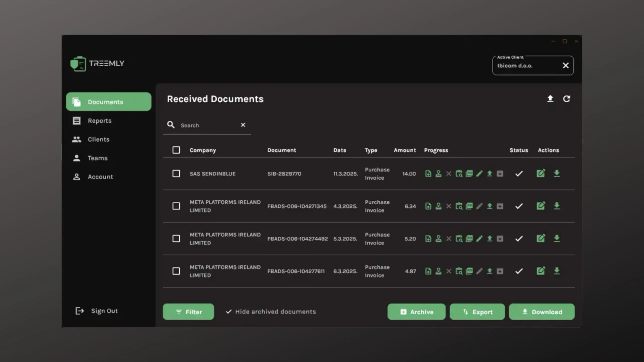This screenshot has height=362, width=644.
Task: Click the Amount column header
Action: tap(405, 150)
